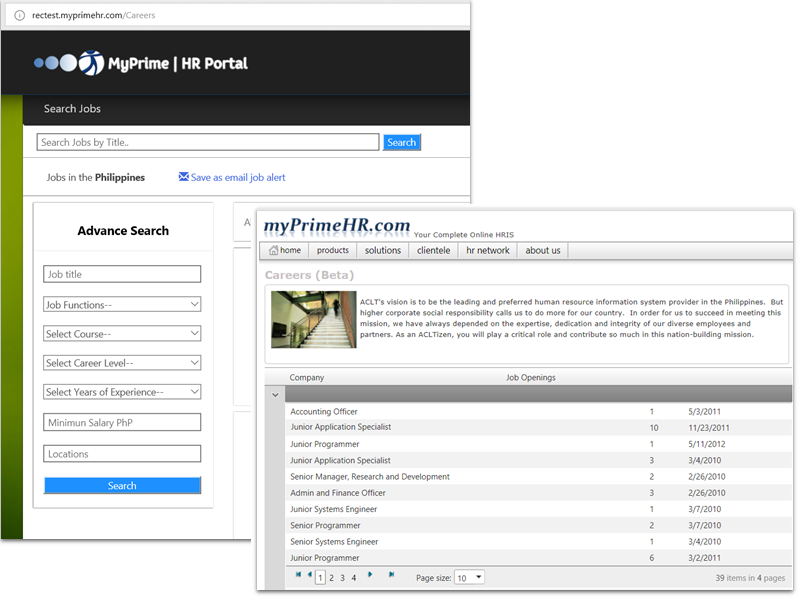Image resolution: width=800 pixels, height=600 pixels.
Task: Go to next page of job list
Action: tap(370, 574)
